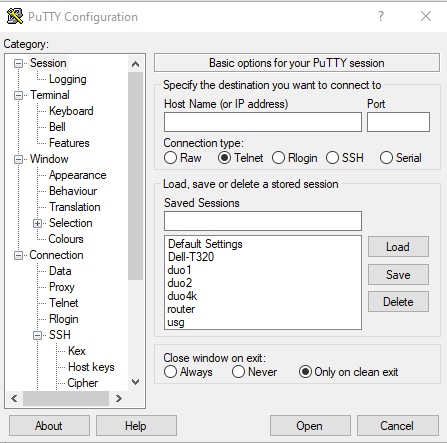Open the Bell category
This screenshot has width=447, height=443.
tap(57, 127)
